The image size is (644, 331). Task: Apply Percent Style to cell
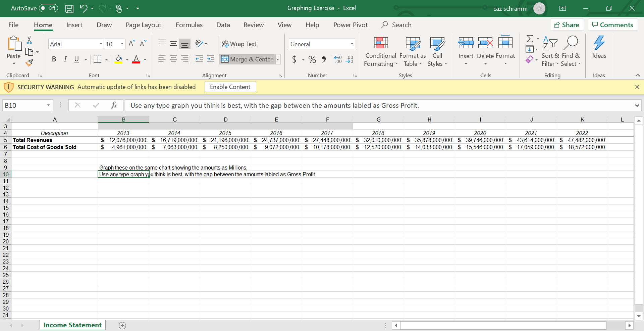(x=312, y=59)
